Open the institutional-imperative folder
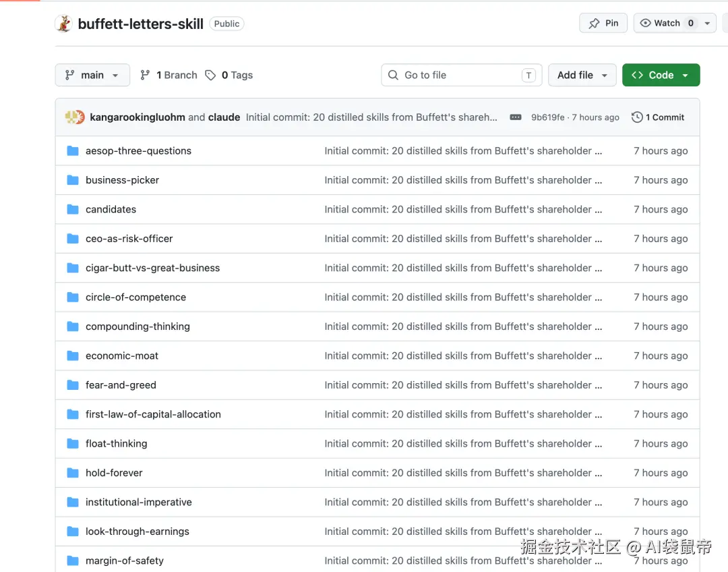Screen dimensions: 728x572 pos(138,502)
